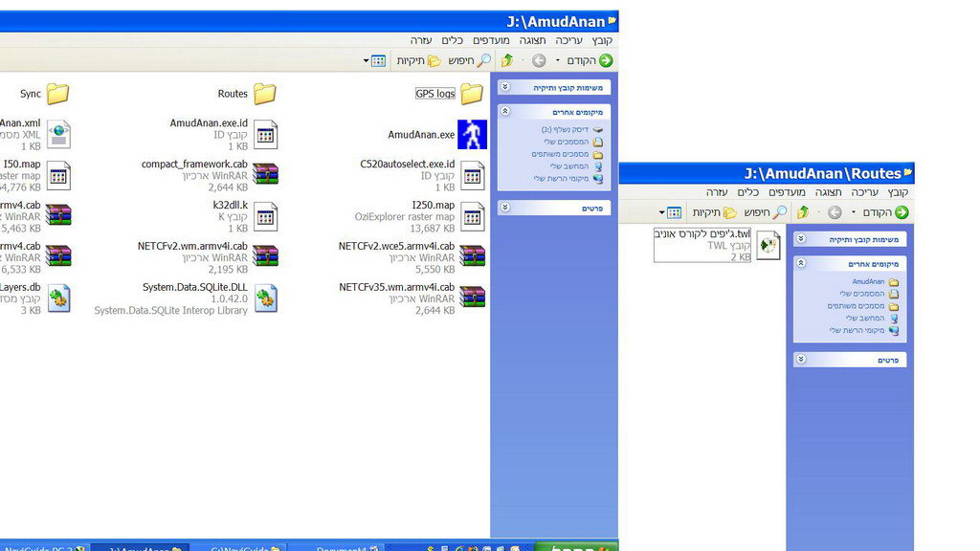Open תצוגה menu in Routes window
Image resolution: width=980 pixels, height=551 pixels.
(828, 192)
